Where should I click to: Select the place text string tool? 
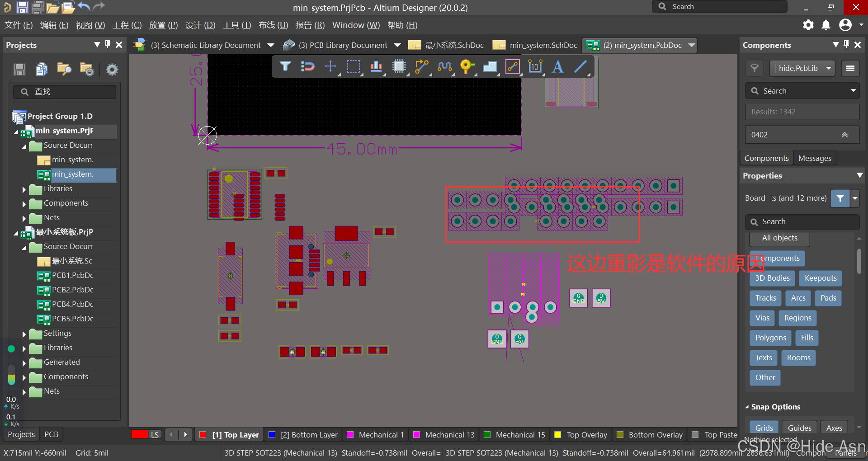tap(558, 66)
